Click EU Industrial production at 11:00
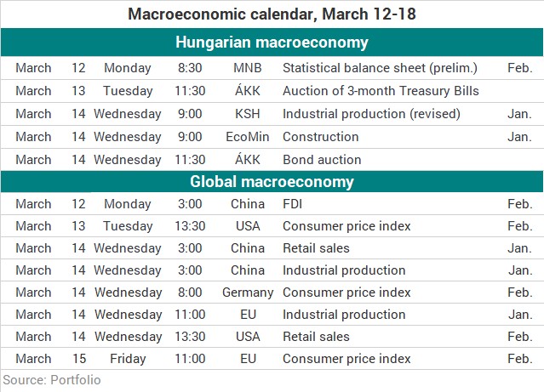Screen dimensions: 544x392 (x=272, y=315)
